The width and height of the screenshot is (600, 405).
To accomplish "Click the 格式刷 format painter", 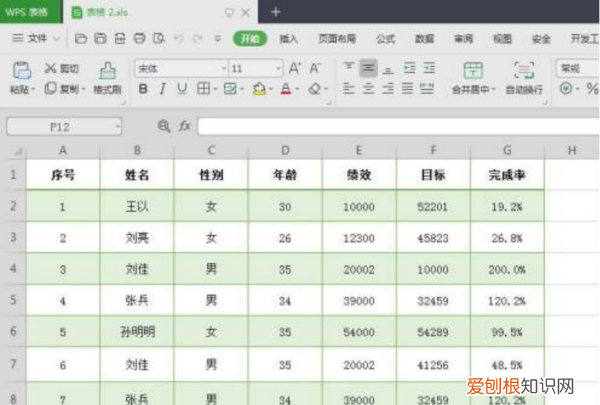I will point(108,78).
